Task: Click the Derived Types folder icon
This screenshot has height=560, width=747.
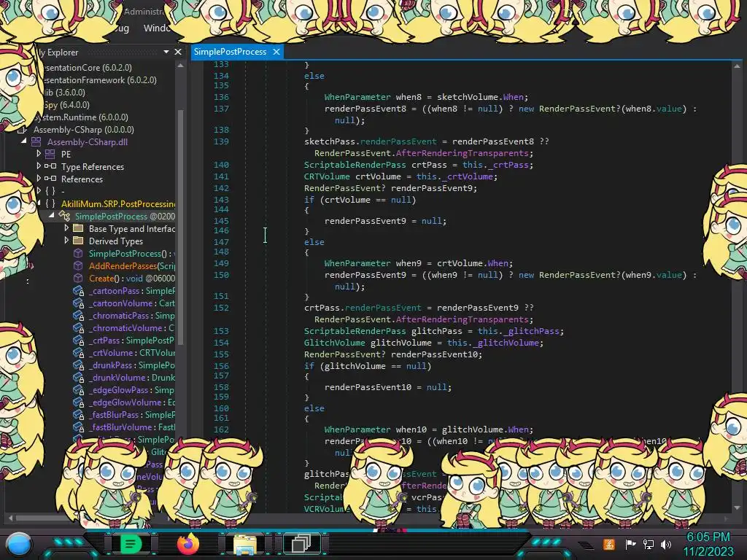Action: tap(78, 241)
